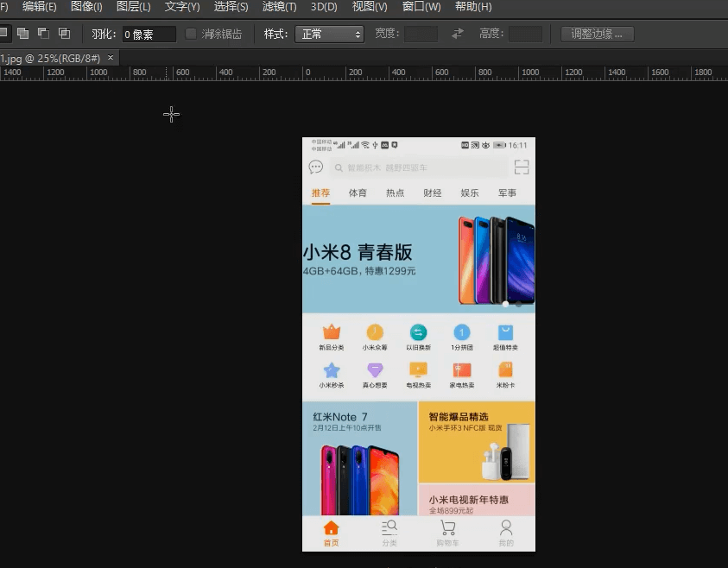Click the 宽度 width input field
Screen dimensions: 728x568
(421, 34)
